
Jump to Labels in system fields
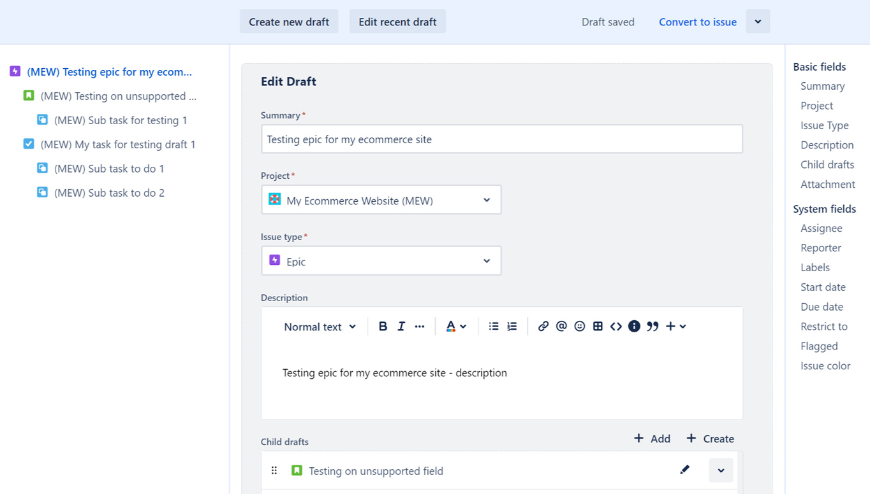815,268
